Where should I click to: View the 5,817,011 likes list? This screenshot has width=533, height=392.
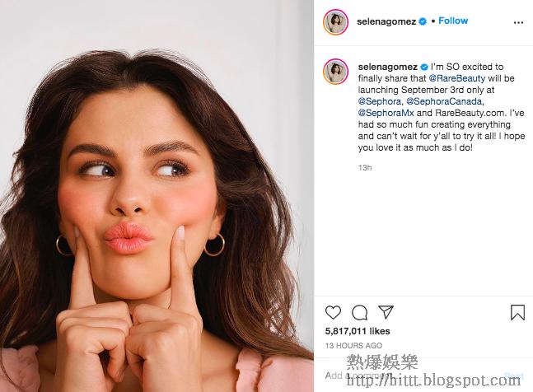(x=358, y=331)
